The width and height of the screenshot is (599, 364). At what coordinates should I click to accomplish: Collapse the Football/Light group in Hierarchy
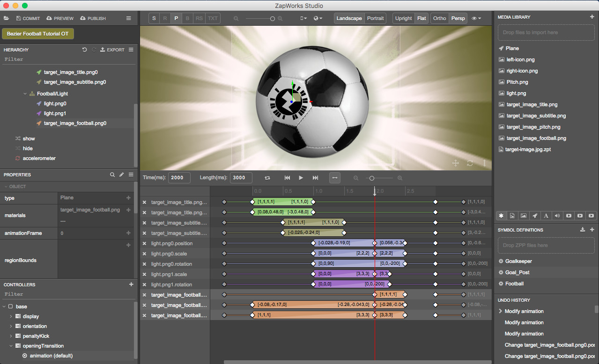coord(25,93)
